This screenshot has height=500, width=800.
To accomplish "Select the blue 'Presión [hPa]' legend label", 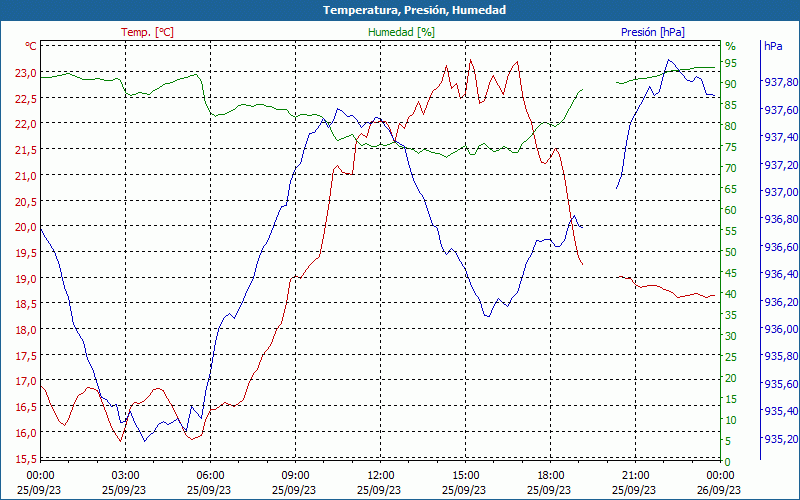I will pyautogui.click(x=653, y=32).
